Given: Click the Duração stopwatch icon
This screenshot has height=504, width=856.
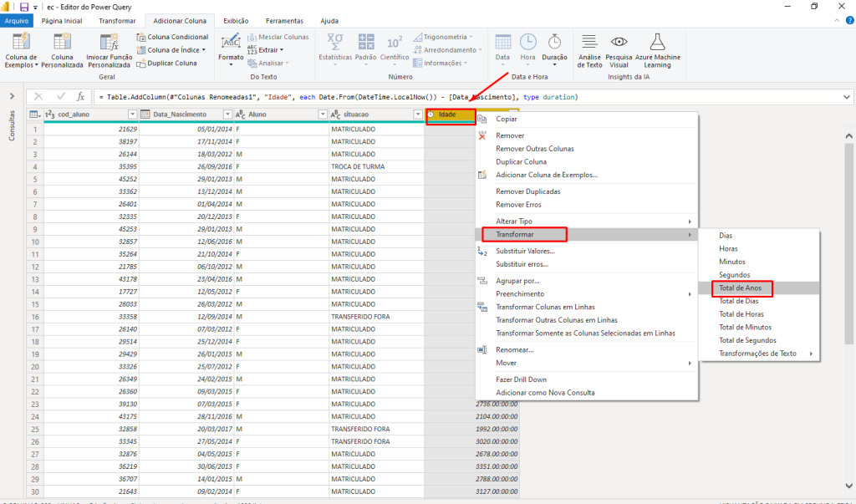Looking at the screenshot, I should click(x=554, y=42).
